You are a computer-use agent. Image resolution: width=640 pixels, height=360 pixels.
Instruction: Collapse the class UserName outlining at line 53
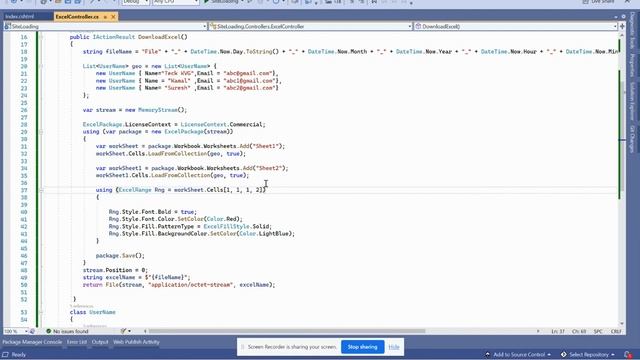(41, 312)
